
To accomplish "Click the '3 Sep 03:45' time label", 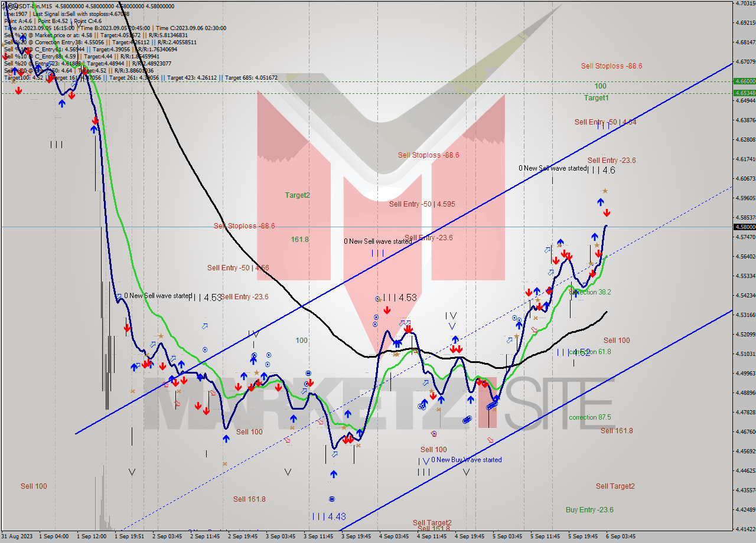I will tap(280, 537).
